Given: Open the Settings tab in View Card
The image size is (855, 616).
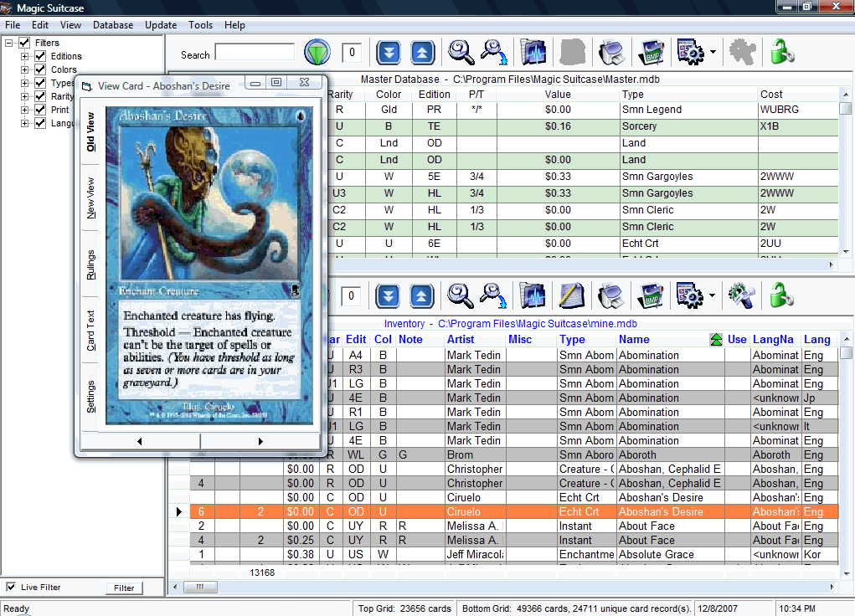Looking at the screenshot, I should [90, 397].
